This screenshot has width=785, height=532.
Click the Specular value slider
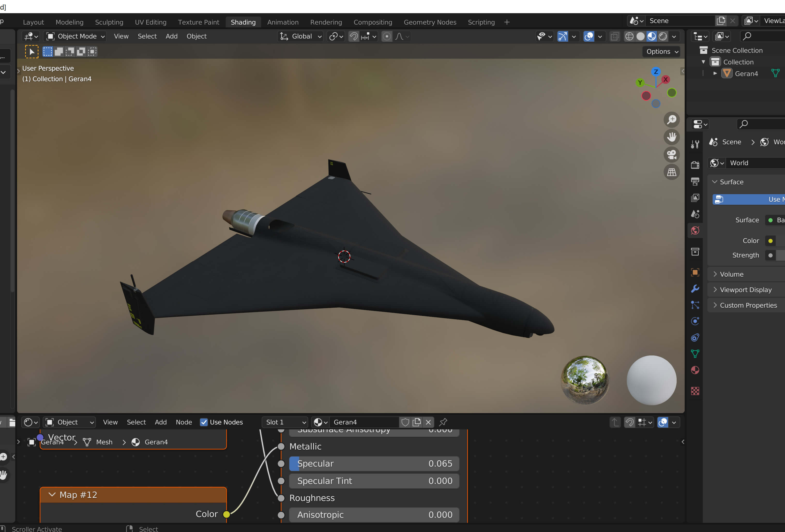point(374,464)
